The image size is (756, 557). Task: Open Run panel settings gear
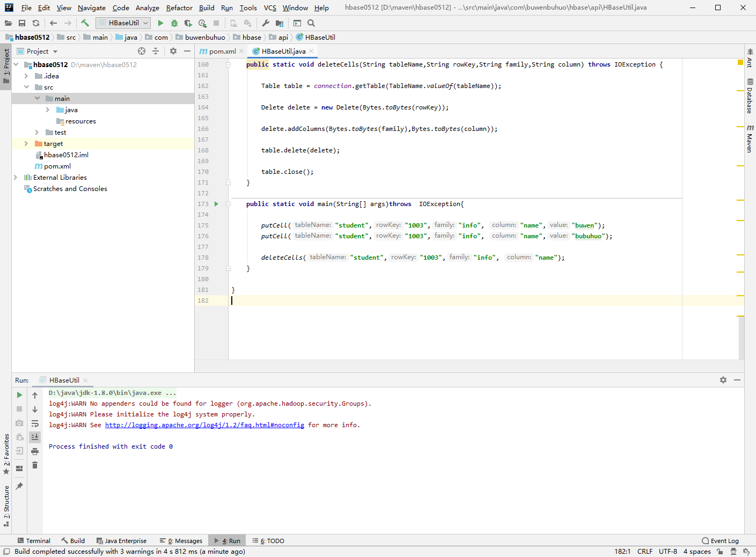pos(723,380)
